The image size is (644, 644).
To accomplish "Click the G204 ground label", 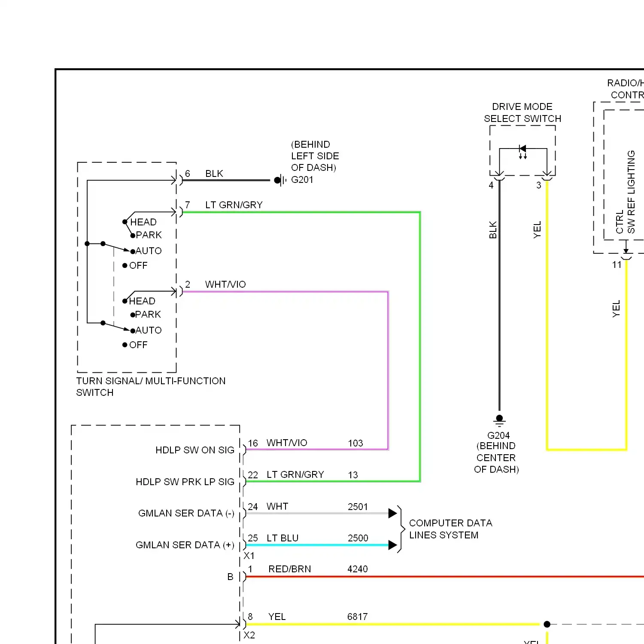I will click(498, 435).
